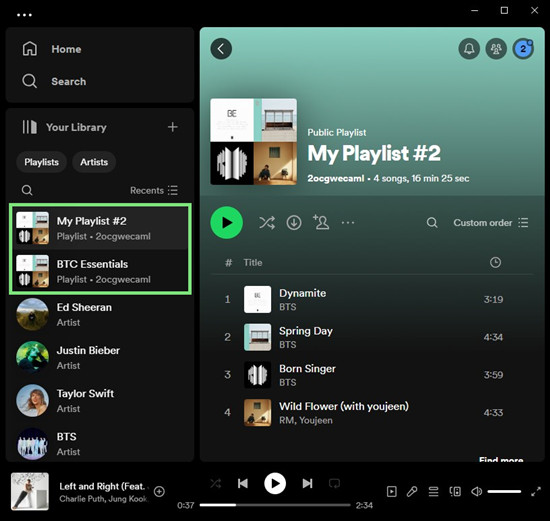Click Dynamite album thumbnail
550x521 pixels.
257,299
